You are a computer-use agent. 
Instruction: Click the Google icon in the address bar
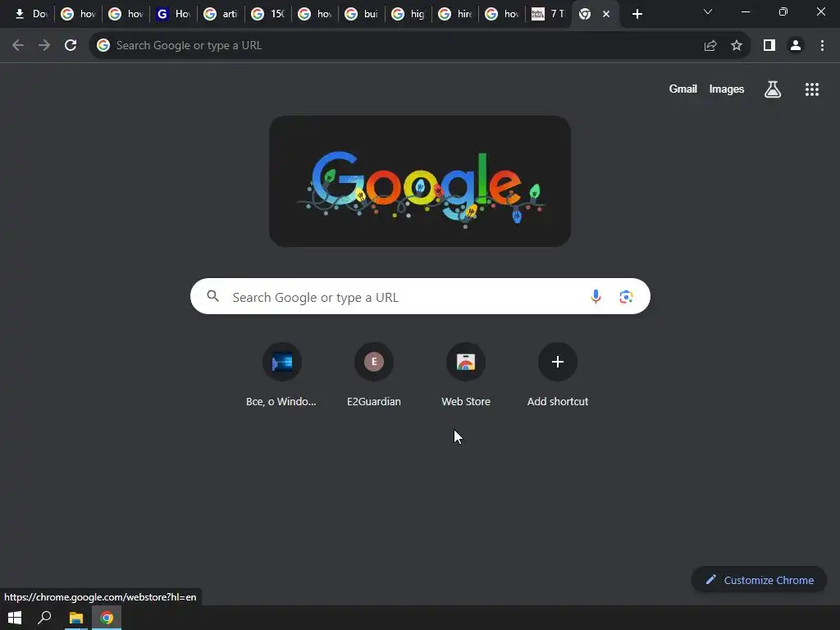pos(103,46)
